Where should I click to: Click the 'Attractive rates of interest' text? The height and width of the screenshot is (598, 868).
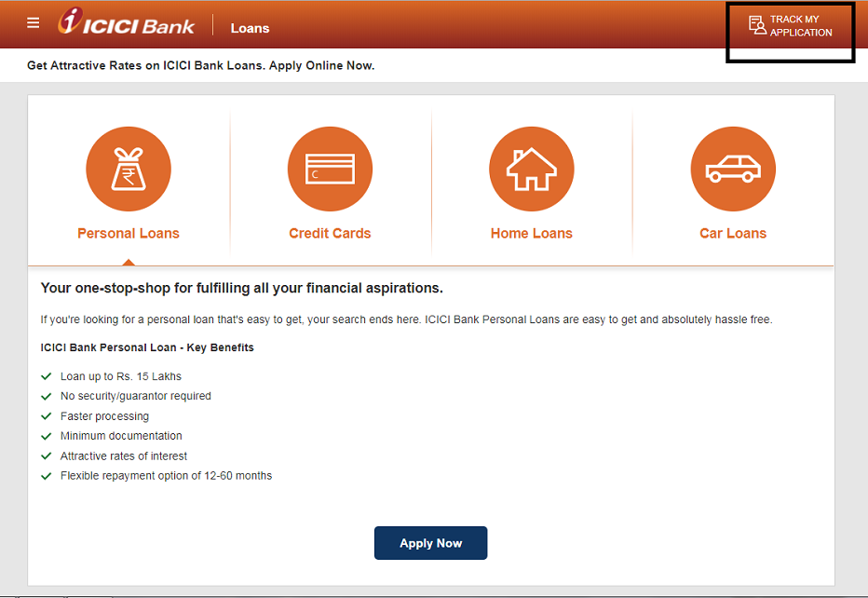coord(124,456)
